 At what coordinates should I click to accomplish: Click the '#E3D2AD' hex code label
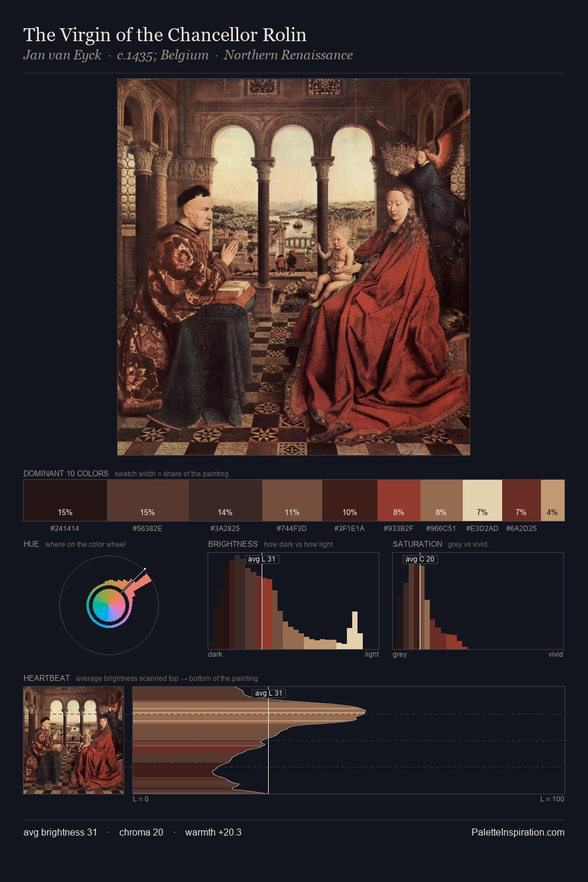point(482,529)
